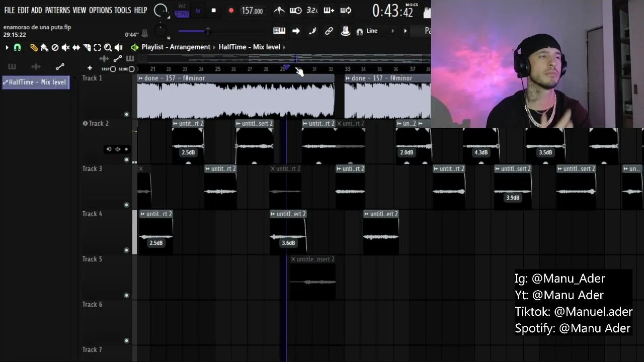The width and height of the screenshot is (644, 362).
Task: Select the slice tool
Action: [87, 48]
